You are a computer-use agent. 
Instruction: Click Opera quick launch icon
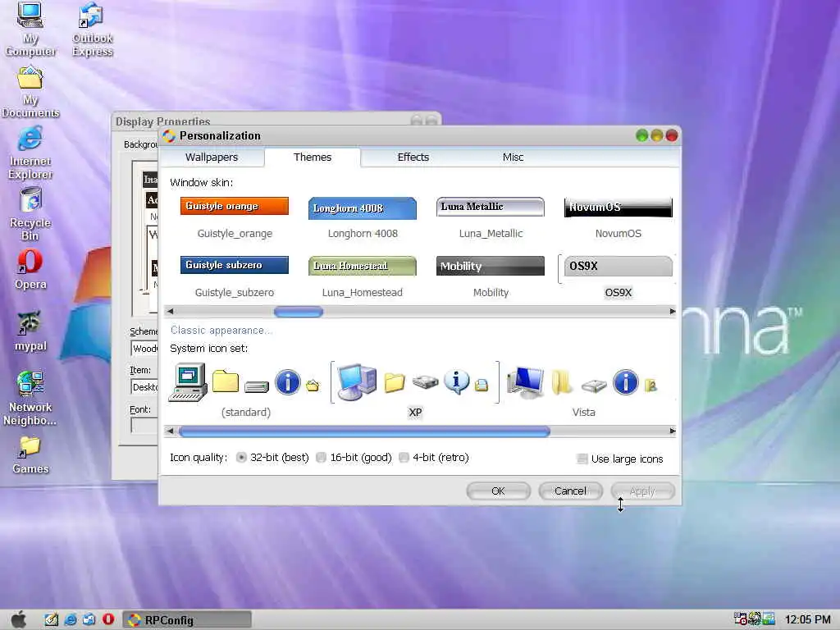(x=108, y=619)
